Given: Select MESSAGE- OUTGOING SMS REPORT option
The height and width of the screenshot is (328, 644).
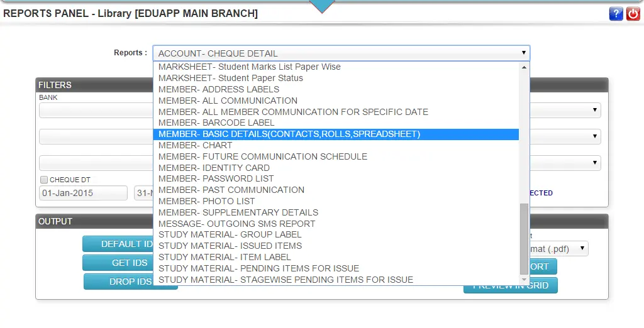Looking at the screenshot, I should [x=236, y=224].
